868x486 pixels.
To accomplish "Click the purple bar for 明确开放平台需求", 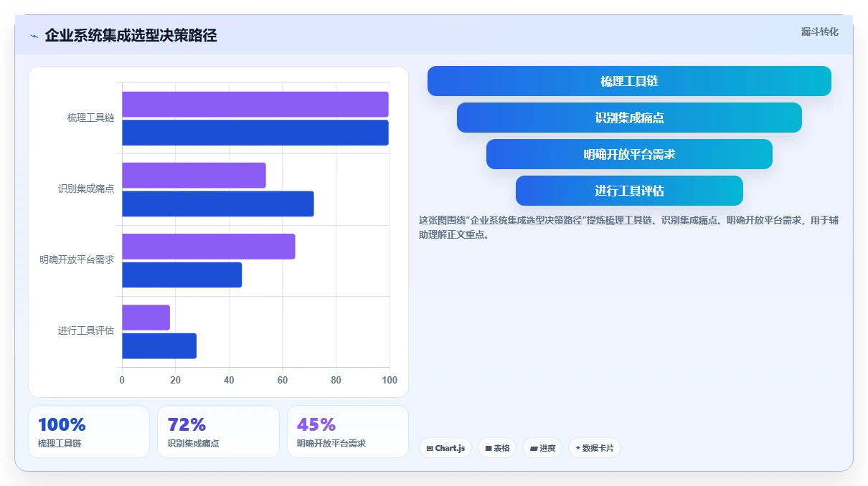I will [209, 247].
